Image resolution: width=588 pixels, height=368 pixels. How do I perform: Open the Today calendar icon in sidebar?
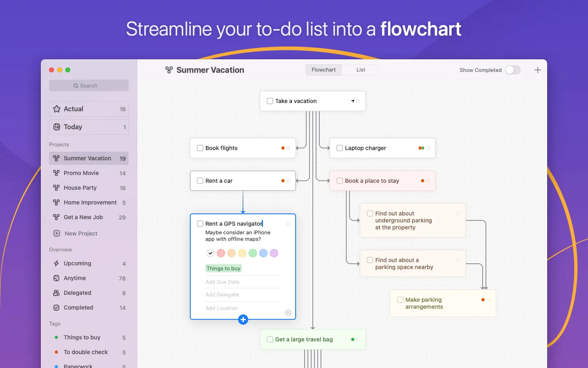(56, 127)
